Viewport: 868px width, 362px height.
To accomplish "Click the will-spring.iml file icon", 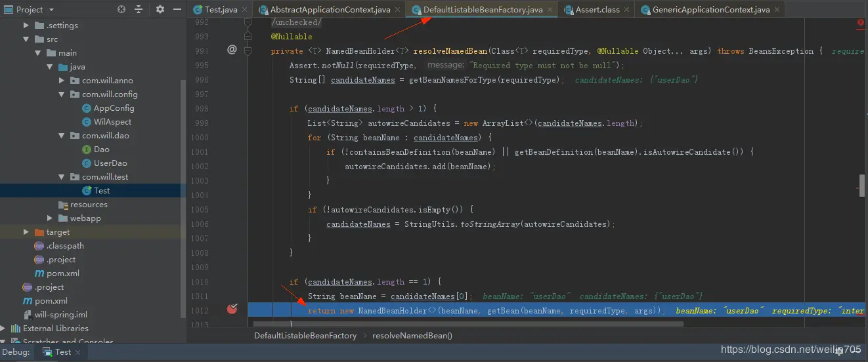I will 28,315.
